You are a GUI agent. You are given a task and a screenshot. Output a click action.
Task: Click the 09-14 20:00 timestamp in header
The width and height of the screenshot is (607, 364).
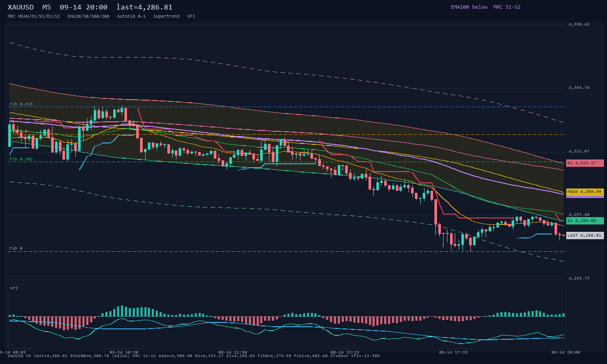pyautogui.click(x=84, y=7)
